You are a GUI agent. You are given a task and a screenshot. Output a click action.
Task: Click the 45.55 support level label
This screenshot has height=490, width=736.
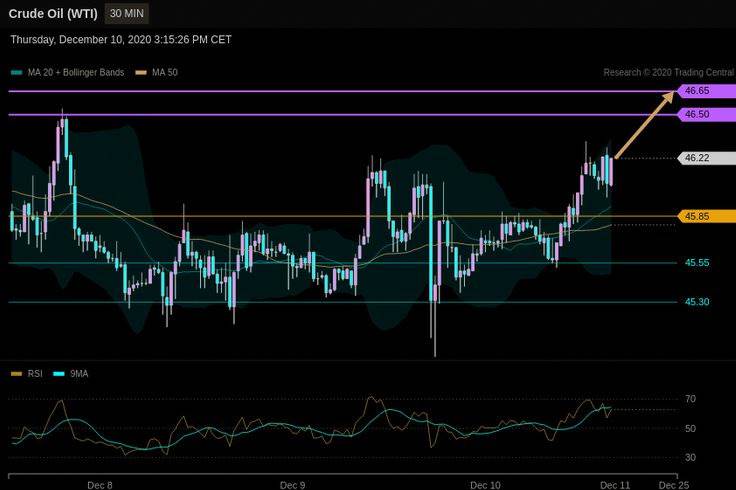click(697, 263)
